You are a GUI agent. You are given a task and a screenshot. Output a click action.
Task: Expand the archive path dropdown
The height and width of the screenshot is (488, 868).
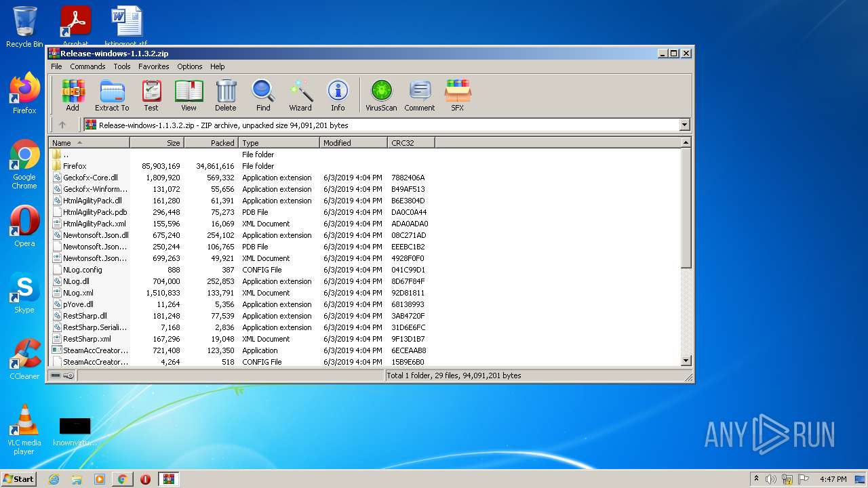684,125
